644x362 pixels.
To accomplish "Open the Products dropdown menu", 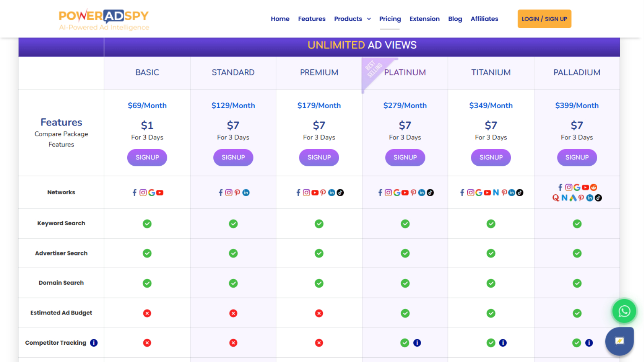I will click(x=352, y=19).
